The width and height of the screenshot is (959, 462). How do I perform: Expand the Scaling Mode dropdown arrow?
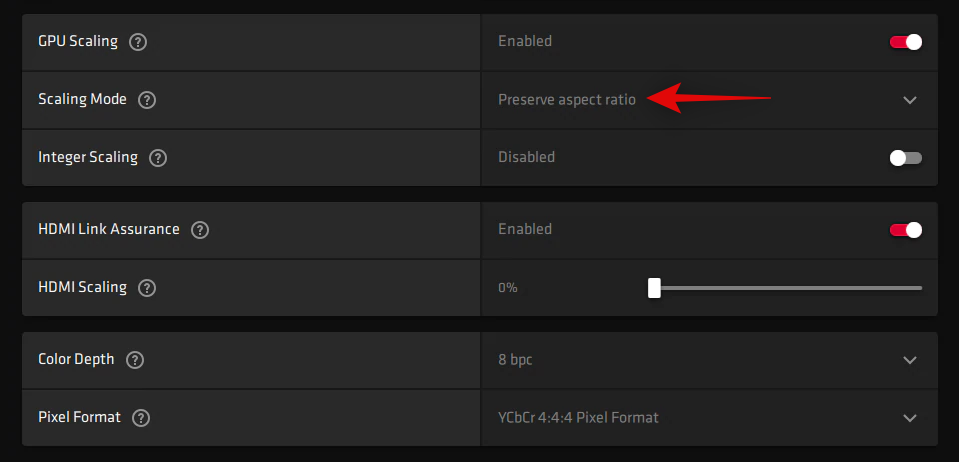tap(909, 100)
